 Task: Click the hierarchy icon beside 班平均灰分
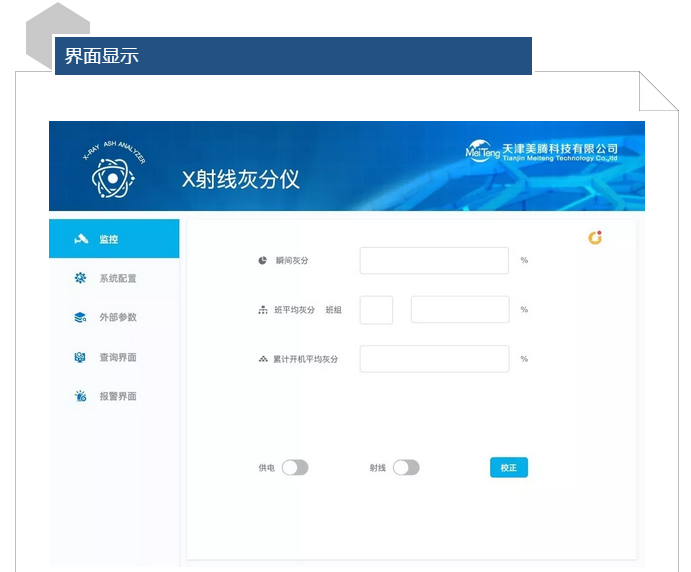coord(263,310)
